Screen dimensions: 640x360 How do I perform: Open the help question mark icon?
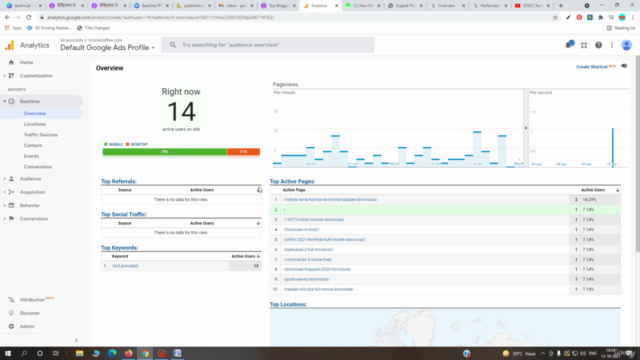coord(598,45)
